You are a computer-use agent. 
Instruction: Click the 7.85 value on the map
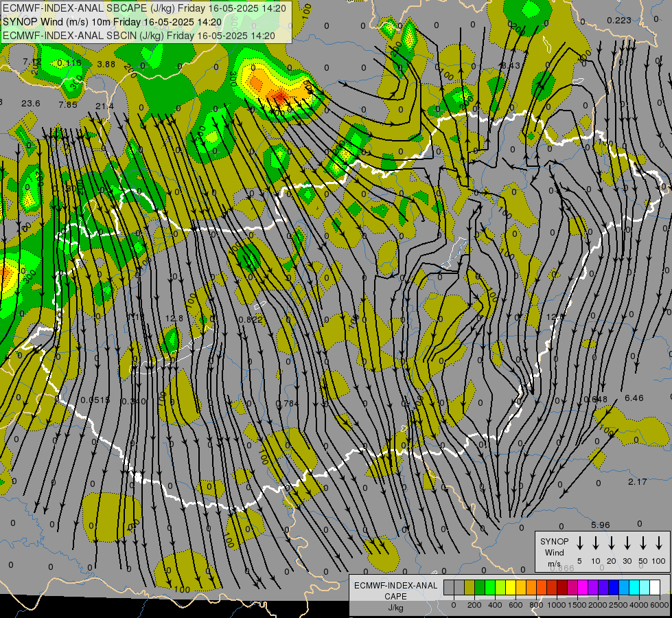click(68, 104)
